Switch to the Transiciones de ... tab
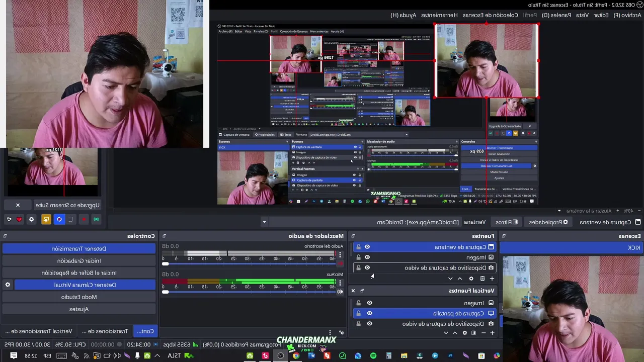This screenshot has height=362, width=644. (105, 331)
